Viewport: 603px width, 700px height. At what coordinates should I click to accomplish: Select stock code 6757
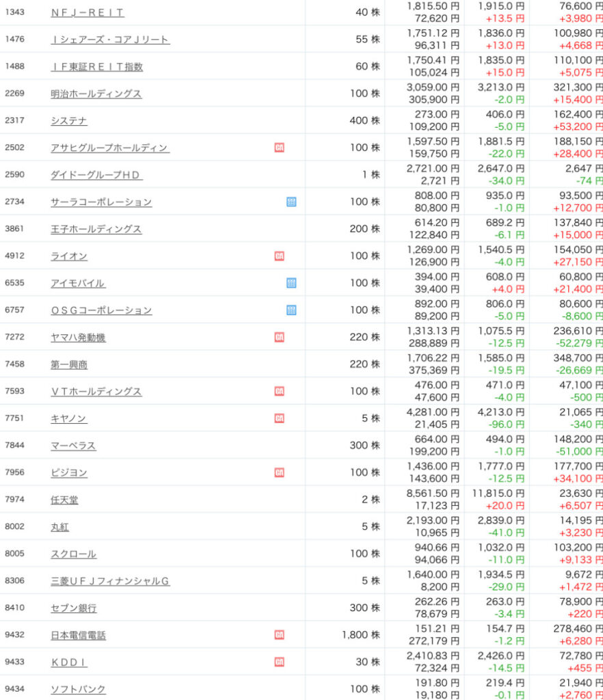tap(15, 310)
